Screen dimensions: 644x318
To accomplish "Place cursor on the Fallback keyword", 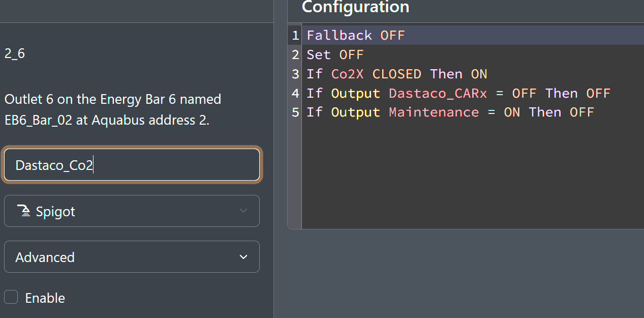I will tap(339, 36).
